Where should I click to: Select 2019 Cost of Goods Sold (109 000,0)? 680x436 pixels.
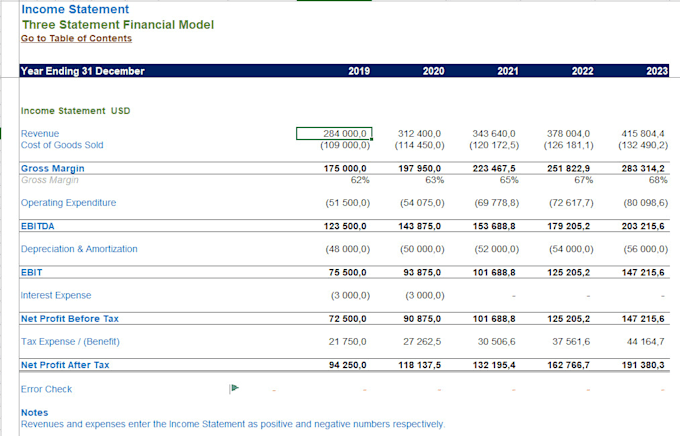click(x=345, y=145)
